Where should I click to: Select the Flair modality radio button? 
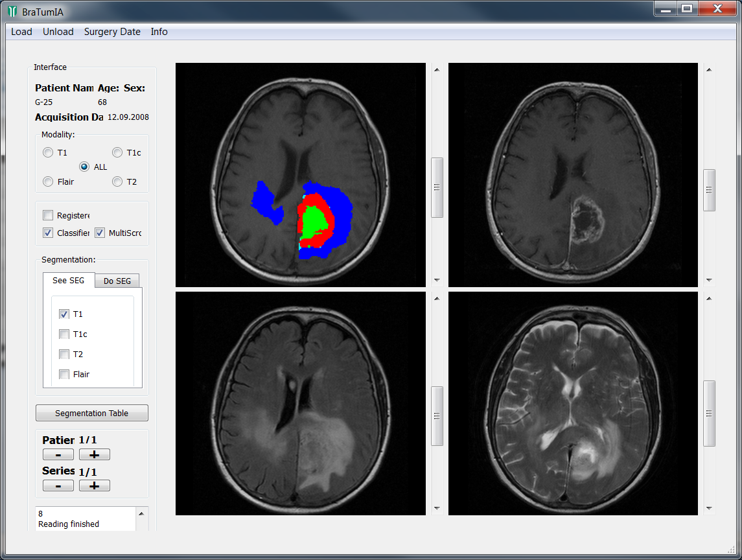point(48,182)
